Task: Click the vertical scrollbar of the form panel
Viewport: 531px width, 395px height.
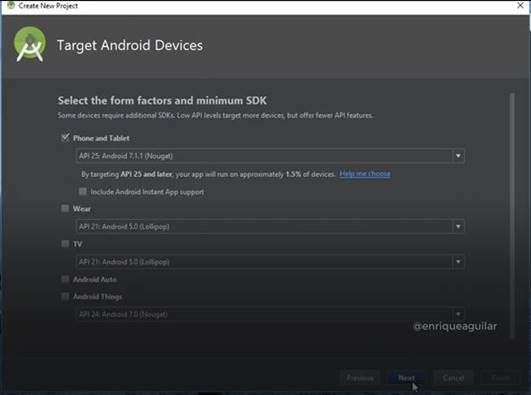Action: (x=512, y=215)
